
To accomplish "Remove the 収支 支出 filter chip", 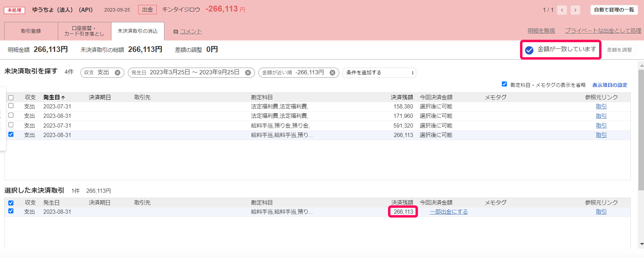I will [x=117, y=73].
